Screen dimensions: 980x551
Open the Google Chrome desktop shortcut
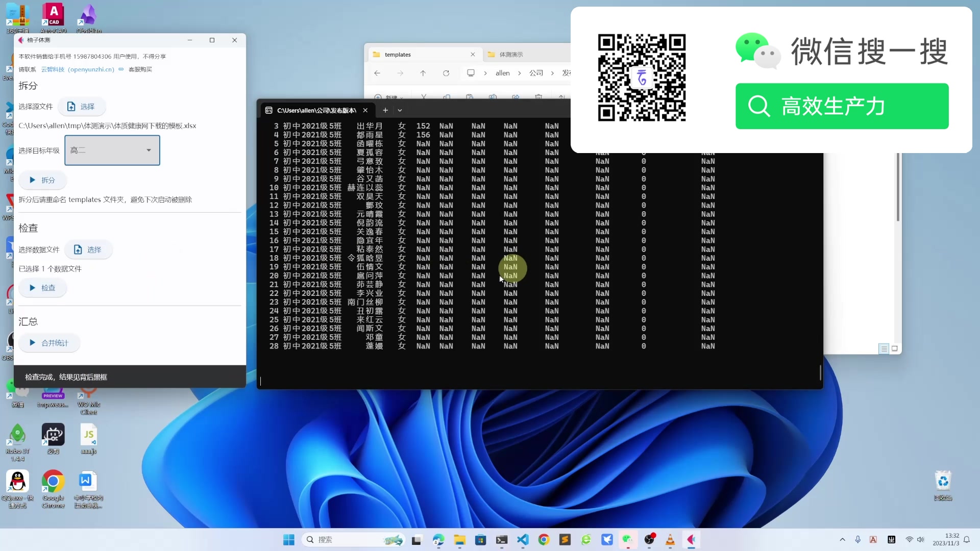point(53,489)
